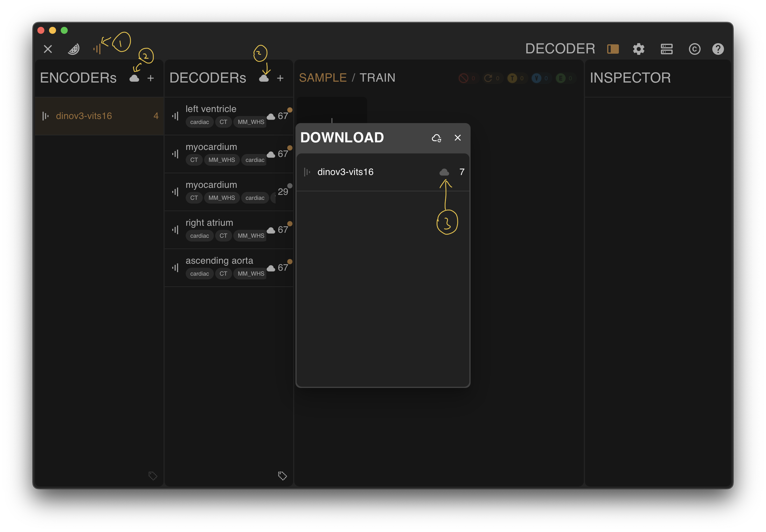Download dinov3-vits16 via its cloud icon

(444, 172)
